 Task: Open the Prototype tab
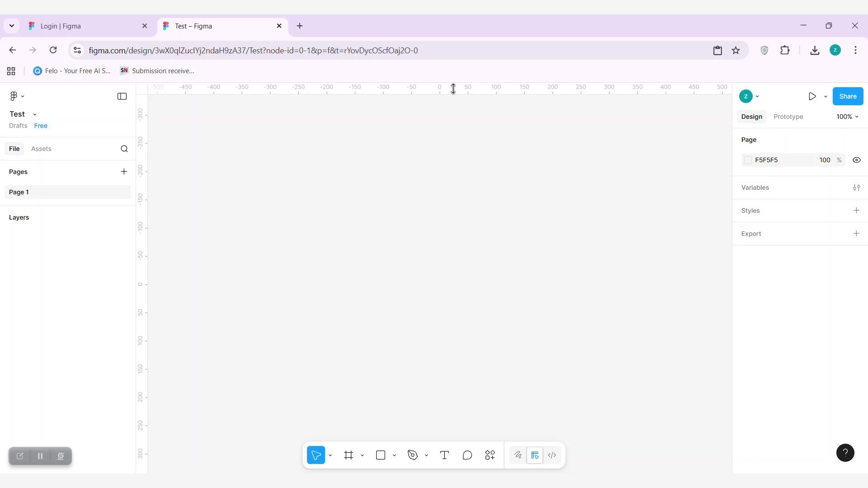(x=788, y=117)
